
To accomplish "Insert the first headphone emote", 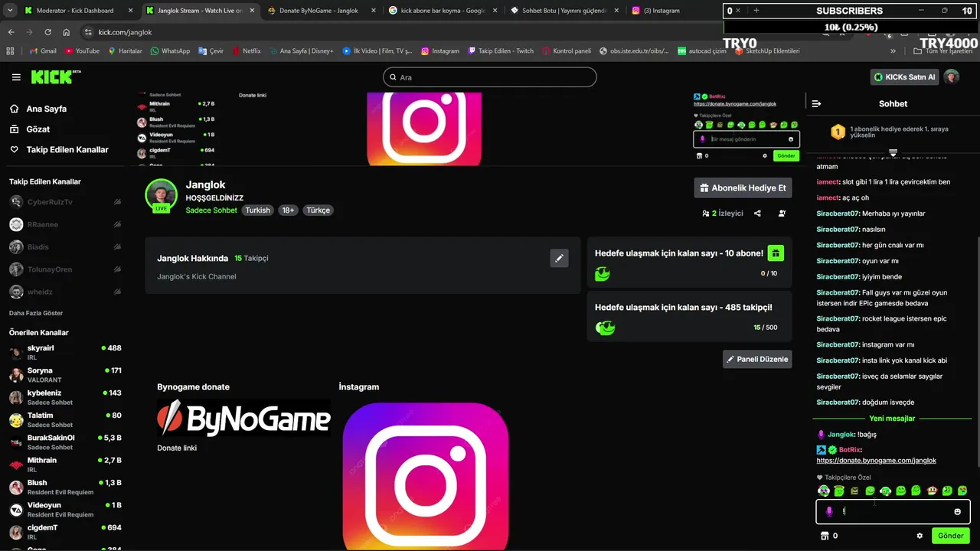I will (824, 491).
